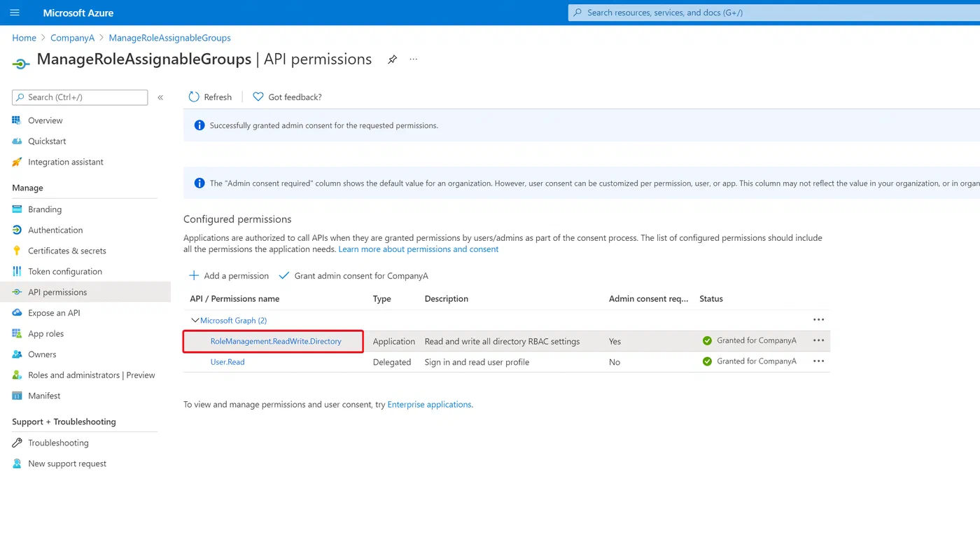Focus the sidebar Search (Ctrl+/) field
The width and height of the screenshot is (980, 542).
click(80, 97)
